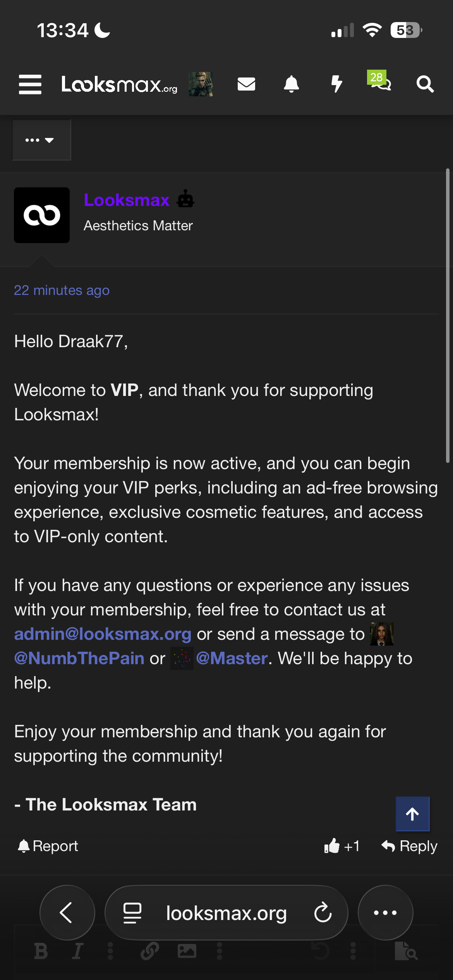453x980 pixels.
Task: Jump to top with the blue arrow button
Action: (412, 814)
